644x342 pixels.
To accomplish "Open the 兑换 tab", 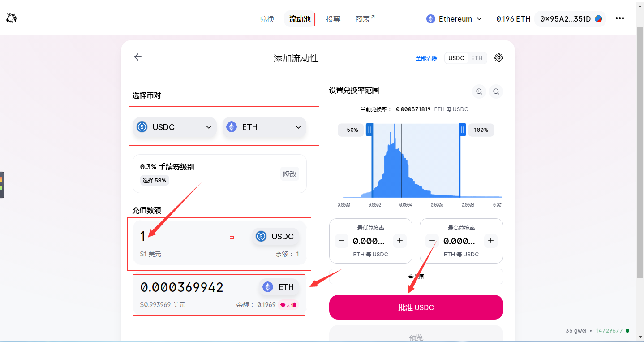I will click(267, 19).
